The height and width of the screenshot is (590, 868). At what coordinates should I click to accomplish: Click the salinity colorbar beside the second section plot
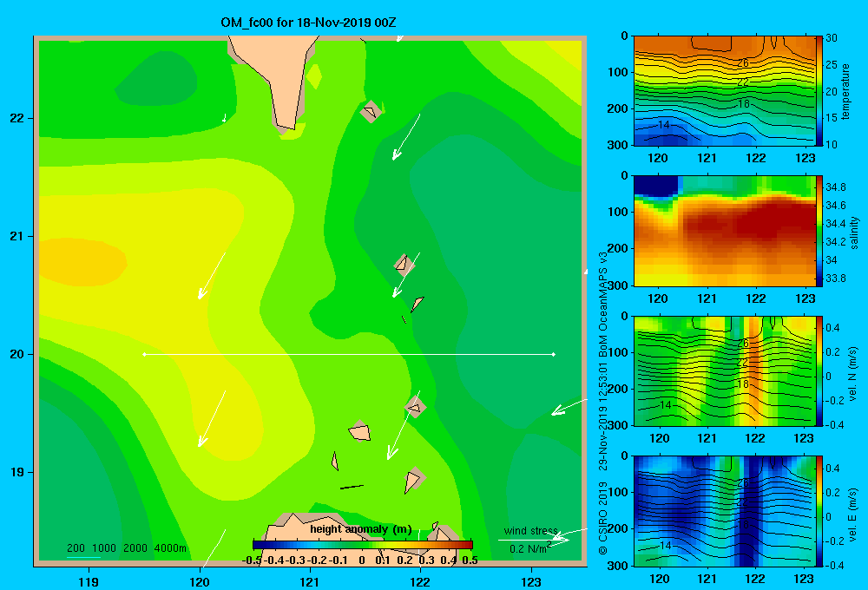point(819,231)
